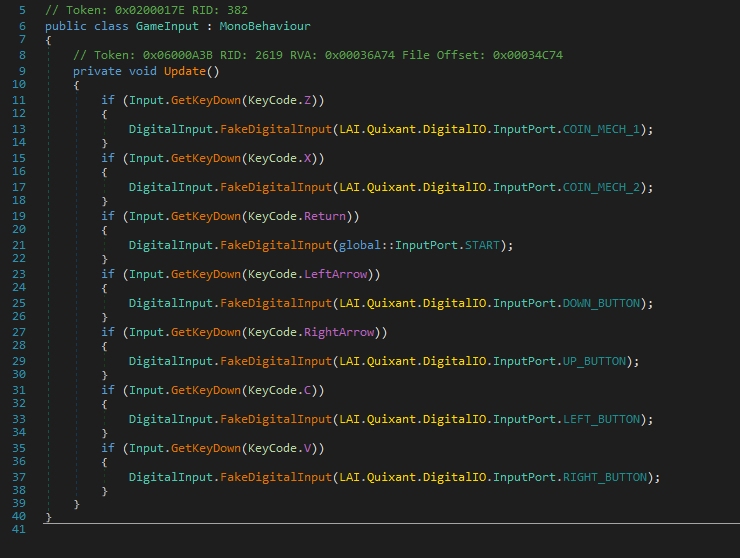The image size is (740, 558).
Task: Click the LEFT_BUTTON enum value
Action: (601, 419)
